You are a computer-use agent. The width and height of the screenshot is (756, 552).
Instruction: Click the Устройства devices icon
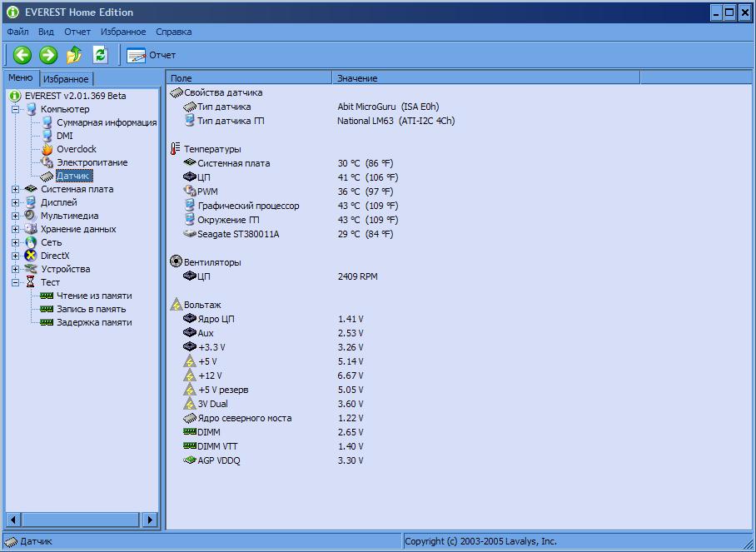[31, 269]
